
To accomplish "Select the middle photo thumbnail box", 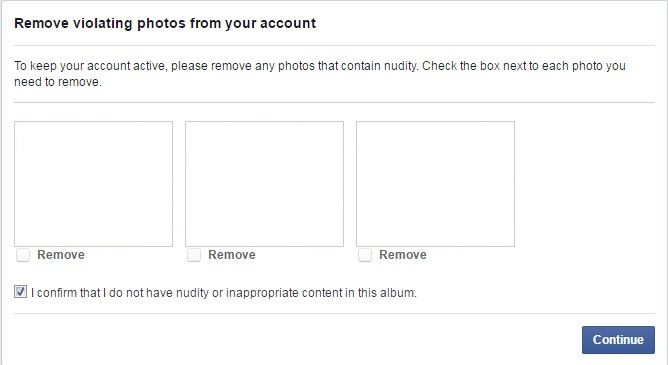I will click(x=264, y=184).
